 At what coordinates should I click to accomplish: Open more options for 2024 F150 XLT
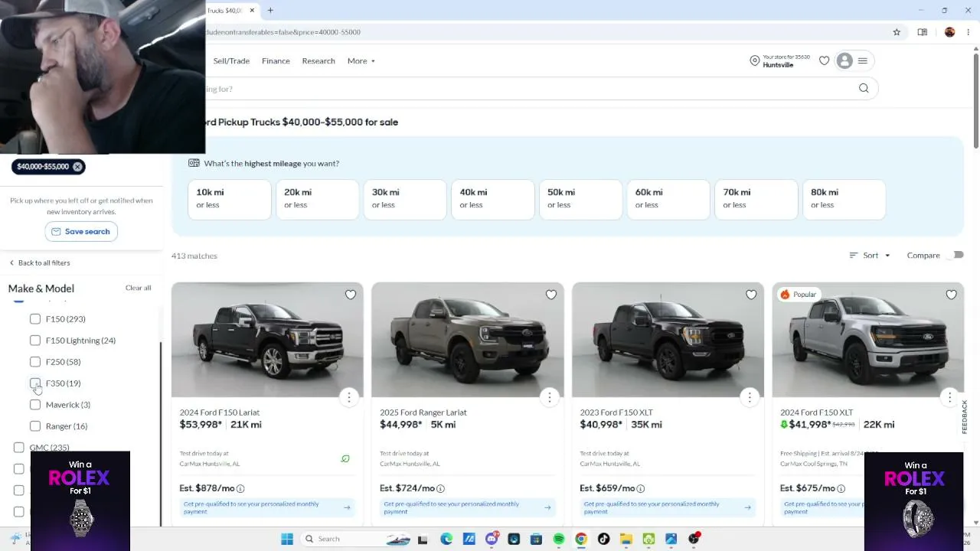point(950,396)
